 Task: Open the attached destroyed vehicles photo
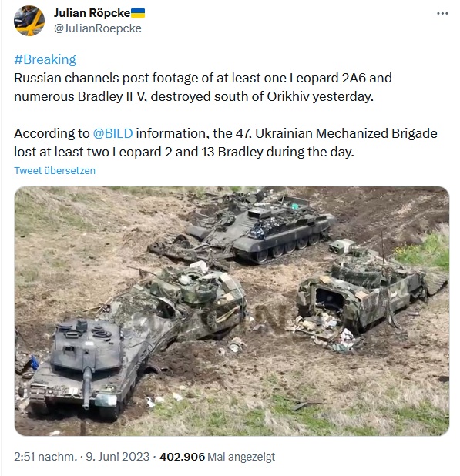tap(232, 311)
